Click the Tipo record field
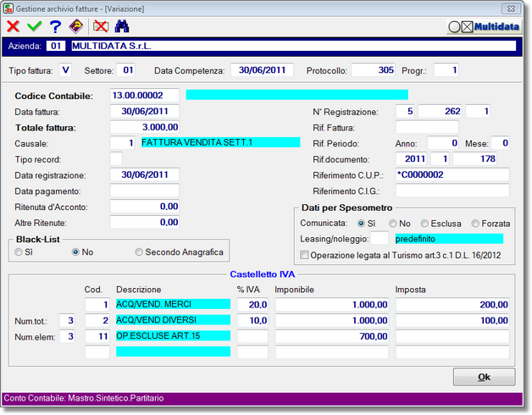This screenshot has width=532, height=415. click(x=116, y=159)
